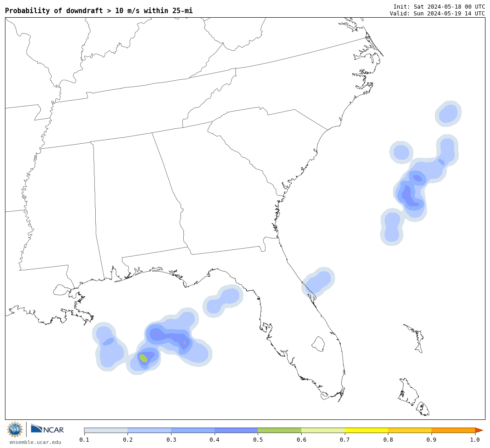Click the 0.5 colorbar tick label
This screenshot has height=448, width=490.
(x=258, y=440)
